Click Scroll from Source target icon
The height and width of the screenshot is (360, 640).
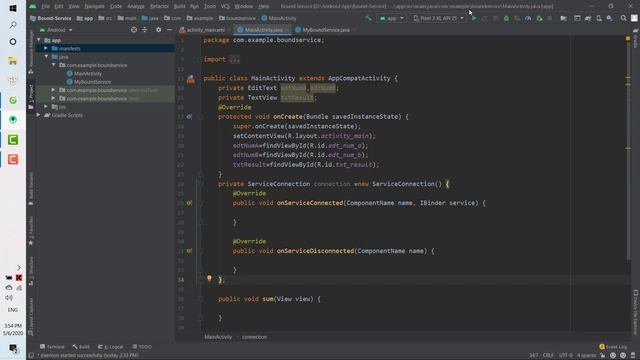pos(134,30)
